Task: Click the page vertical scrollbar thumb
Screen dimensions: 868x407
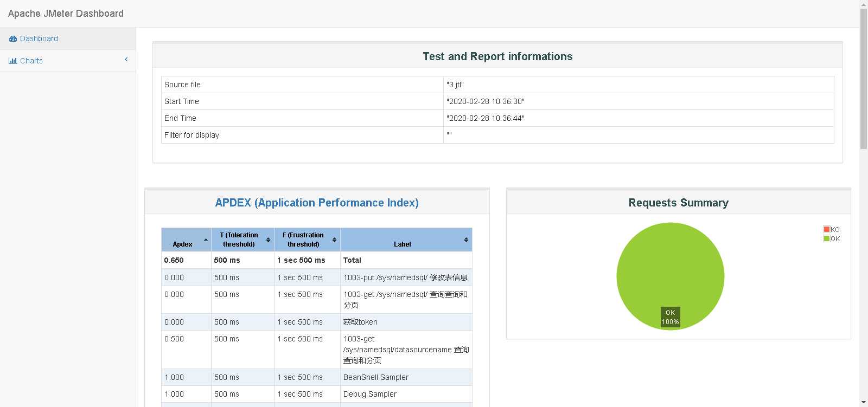Action: 864,79
